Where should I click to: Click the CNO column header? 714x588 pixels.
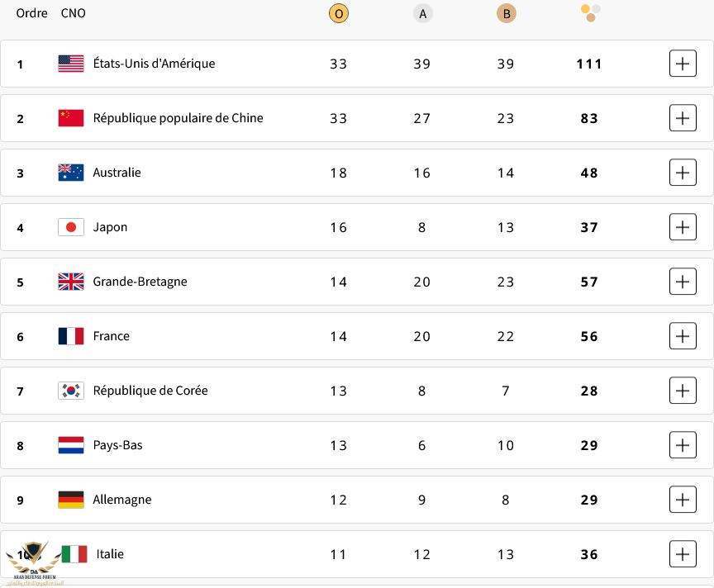(73, 13)
